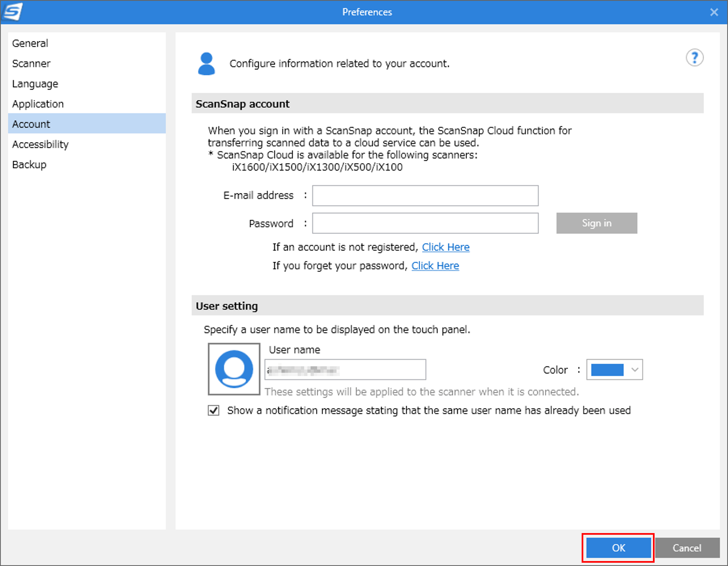
Task: Click the Cancel button
Action: point(687,548)
